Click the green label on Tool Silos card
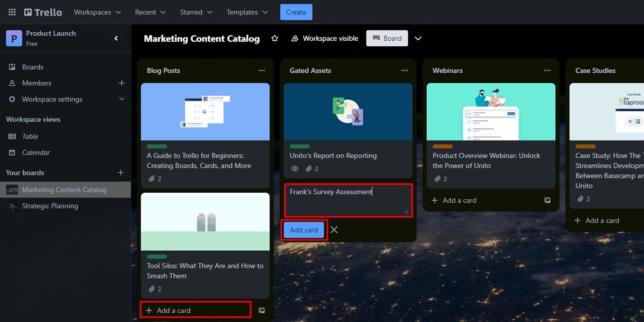 (x=157, y=257)
